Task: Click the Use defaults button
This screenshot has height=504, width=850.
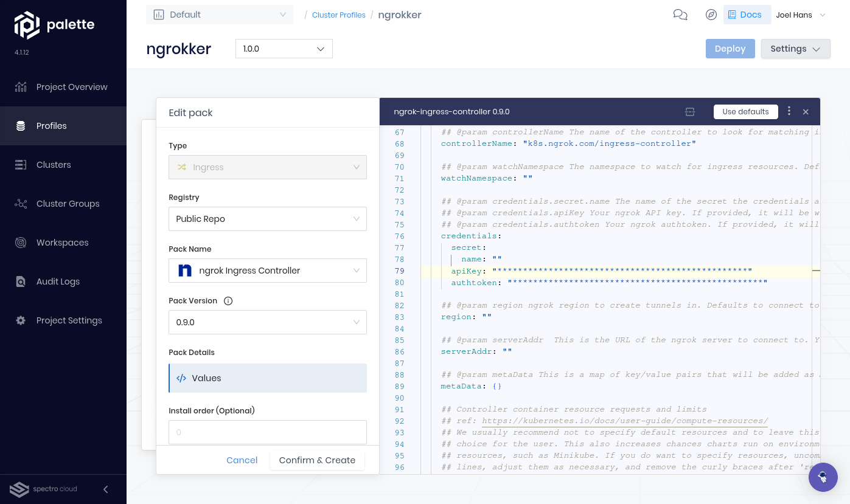Action: pyautogui.click(x=745, y=111)
